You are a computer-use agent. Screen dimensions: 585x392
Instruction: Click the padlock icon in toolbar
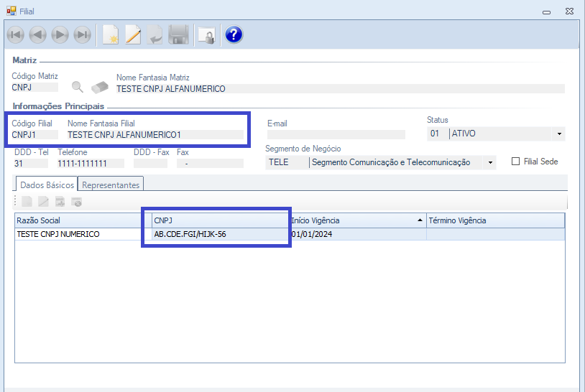pos(206,34)
